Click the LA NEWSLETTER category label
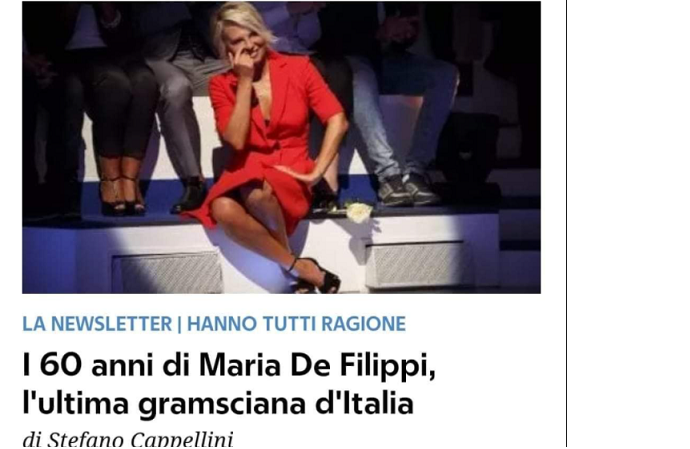690x449 pixels. point(97,324)
